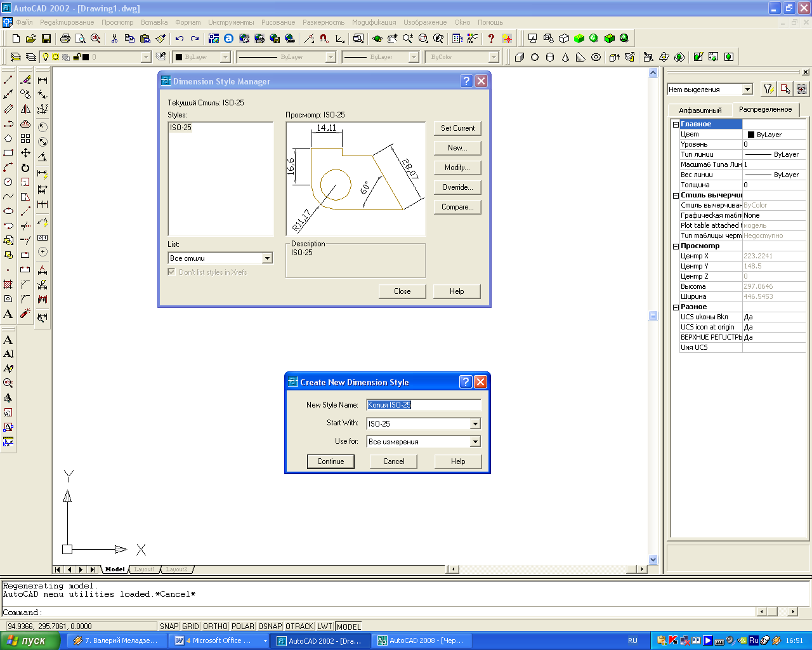Open the 'Размерность' menu
Image resolution: width=812 pixels, height=650 pixels.
pyautogui.click(x=324, y=22)
